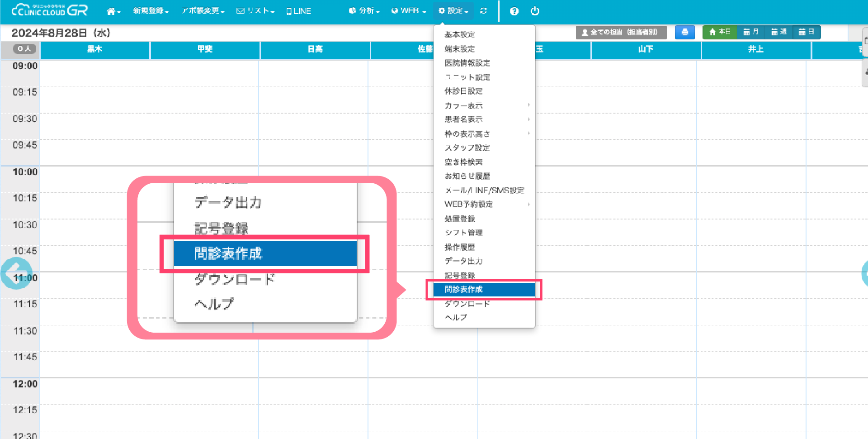Viewport: 868px width, 439px height.
Task: Switch to 本日 today view
Action: (x=720, y=32)
